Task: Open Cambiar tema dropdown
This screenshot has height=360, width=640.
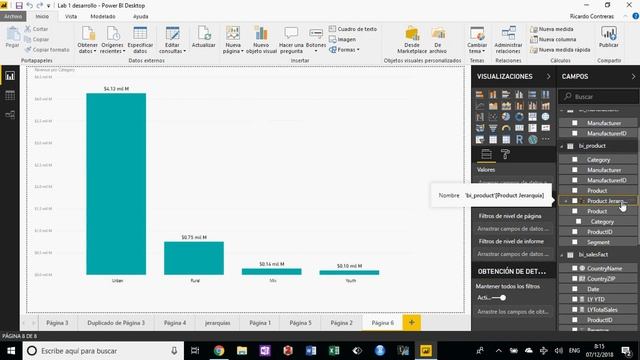Action: tap(477, 40)
